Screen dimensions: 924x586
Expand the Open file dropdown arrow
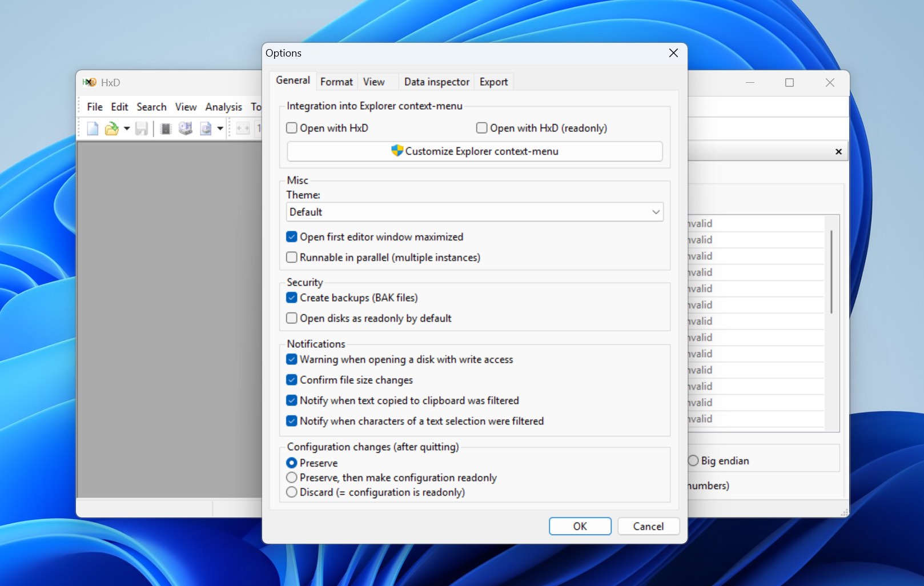pos(127,128)
